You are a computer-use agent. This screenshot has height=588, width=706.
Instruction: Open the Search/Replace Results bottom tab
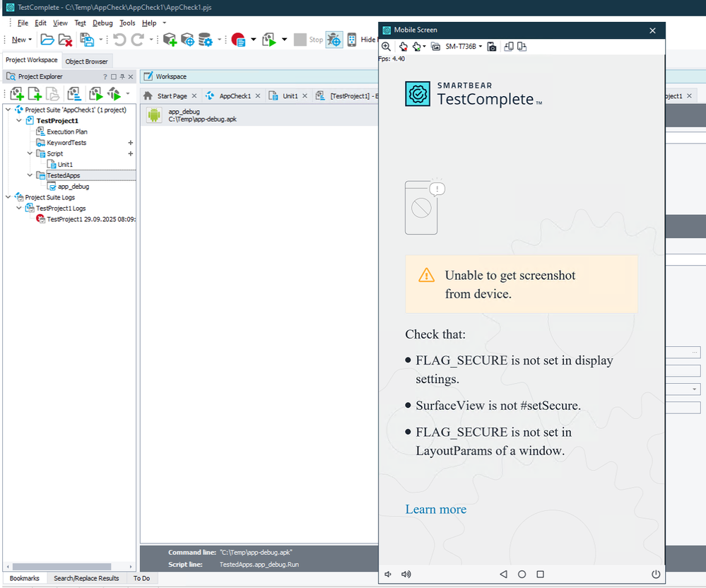point(86,578)
